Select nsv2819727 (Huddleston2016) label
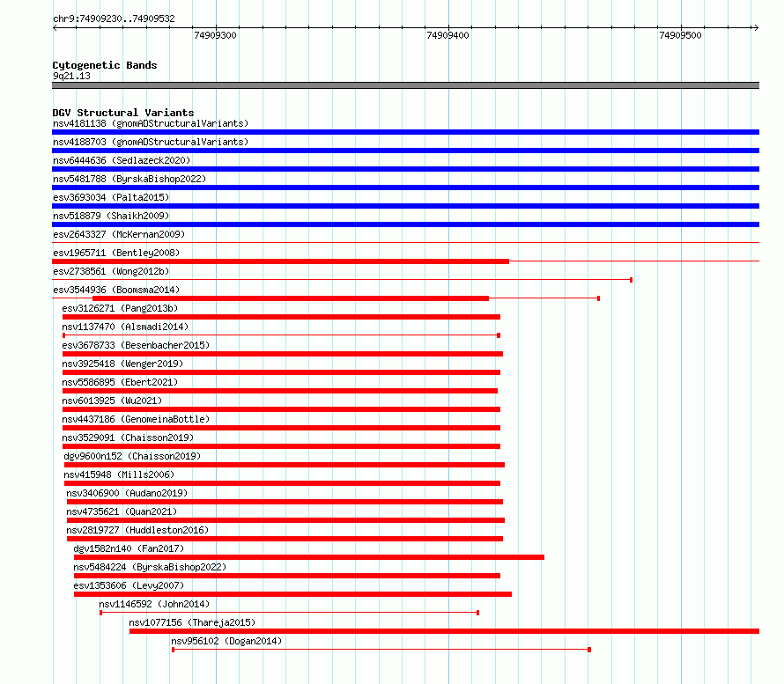 click(x=137, y=530)
